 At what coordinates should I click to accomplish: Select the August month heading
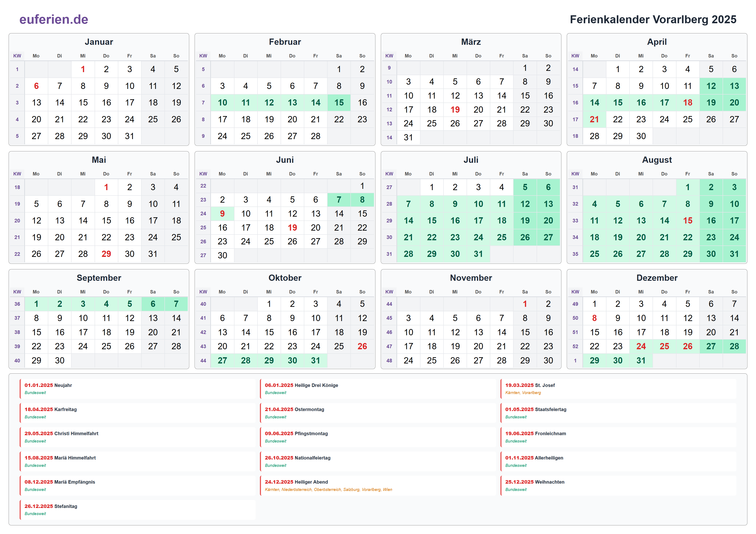657,160
